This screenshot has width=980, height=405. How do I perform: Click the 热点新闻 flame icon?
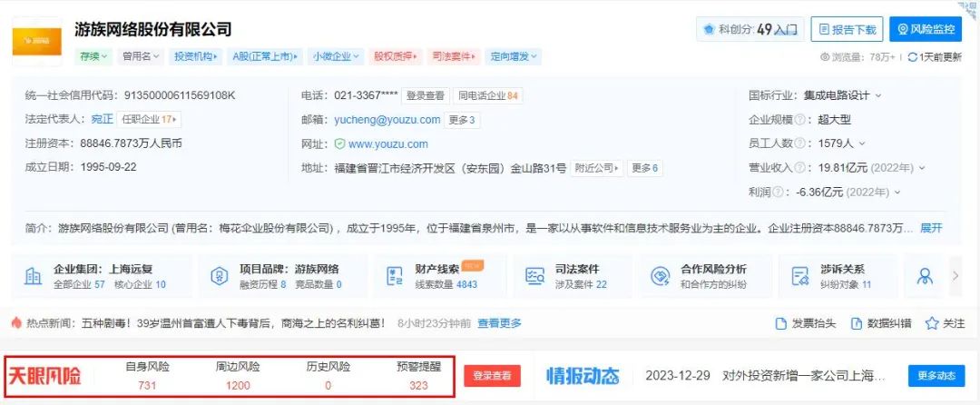tap(16, 322)
